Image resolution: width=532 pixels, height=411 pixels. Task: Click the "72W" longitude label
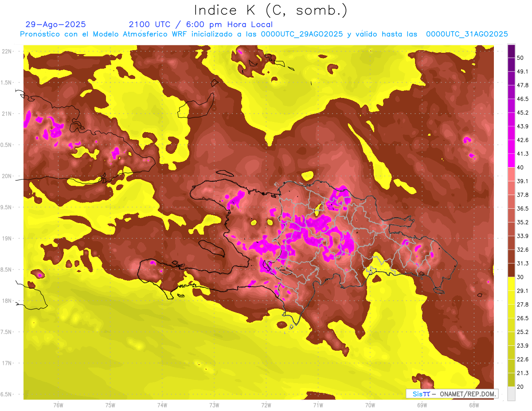pyautogui.click(x=266, y=405)
